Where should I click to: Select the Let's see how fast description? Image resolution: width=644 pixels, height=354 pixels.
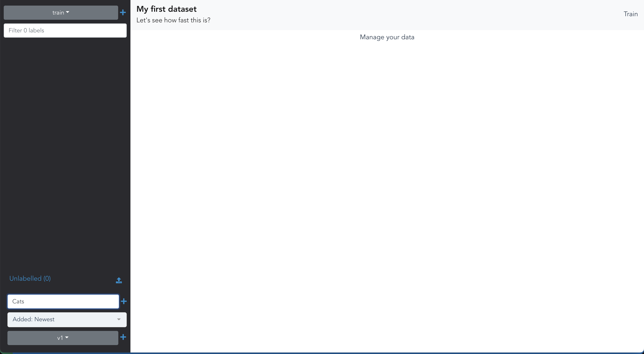pos(173,20)
